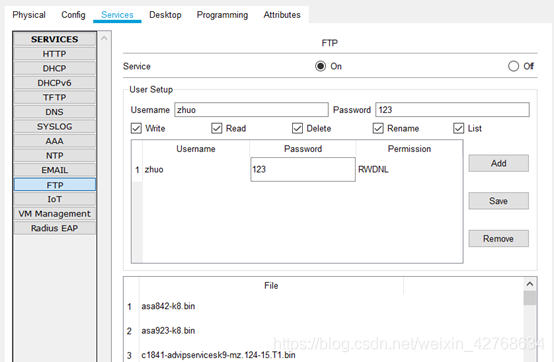The width and height of the screenshot is (554, 362).
Task: Toggle the Write permission checkbox
Action: 136,128
